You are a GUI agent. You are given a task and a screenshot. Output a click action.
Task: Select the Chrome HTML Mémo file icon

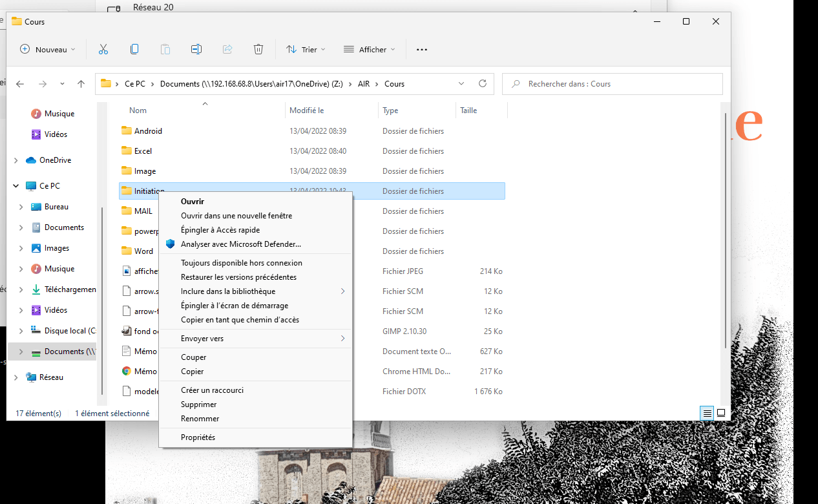(x=127, y=371)
